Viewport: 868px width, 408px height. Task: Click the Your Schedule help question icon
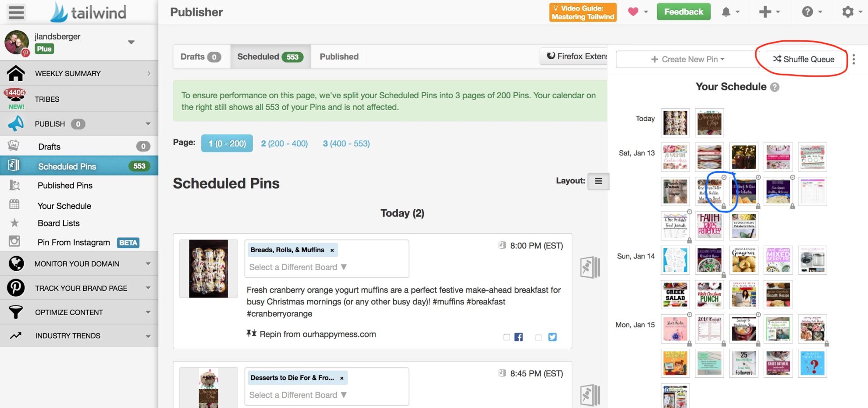(775, 87)
